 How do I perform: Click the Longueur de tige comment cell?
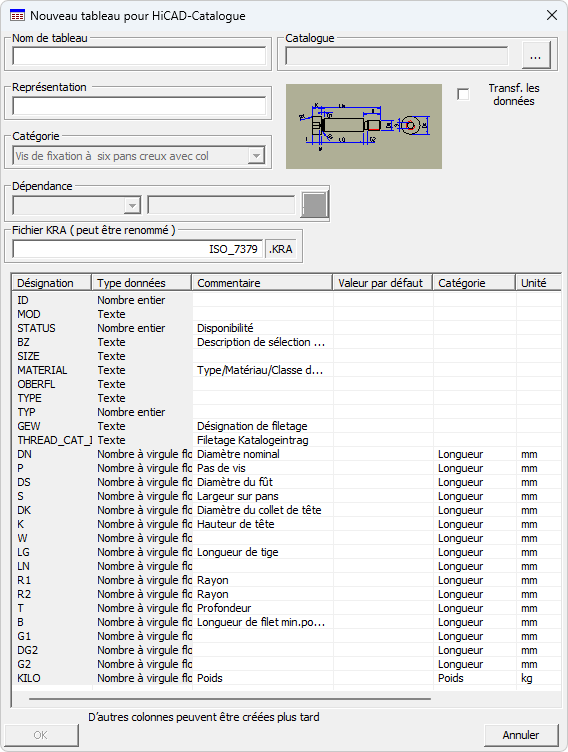[262, 552]
